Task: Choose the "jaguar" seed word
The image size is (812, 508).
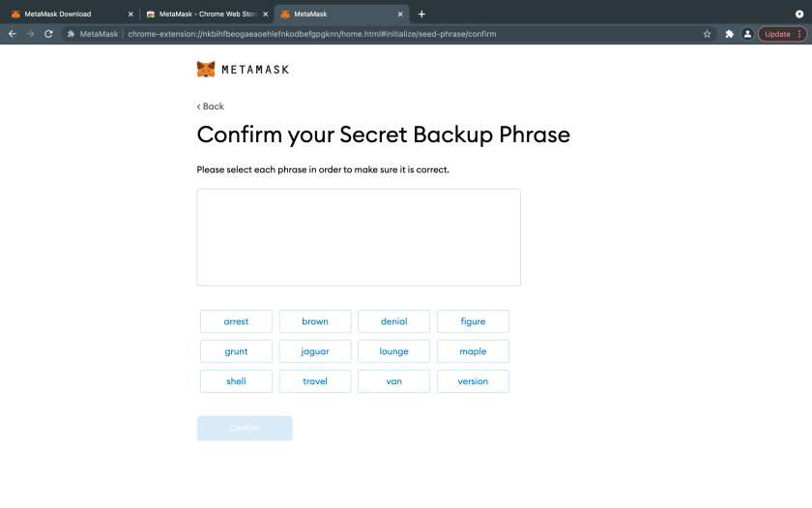Action: (315, 351)
